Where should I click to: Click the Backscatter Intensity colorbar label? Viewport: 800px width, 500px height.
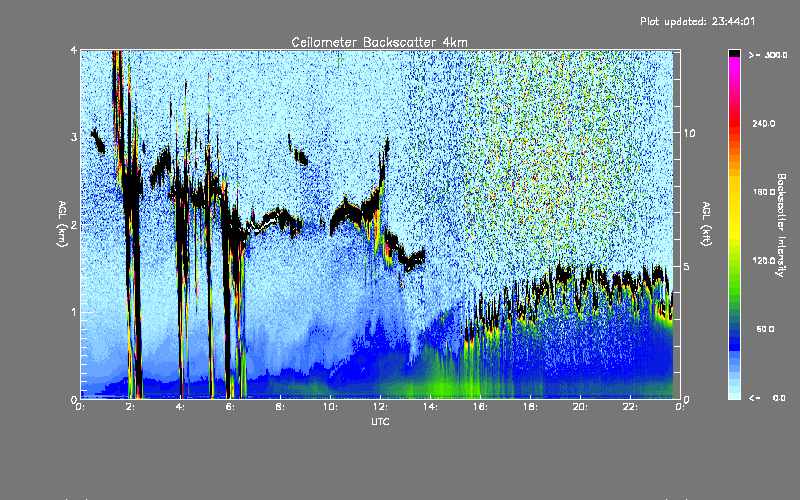781,225
